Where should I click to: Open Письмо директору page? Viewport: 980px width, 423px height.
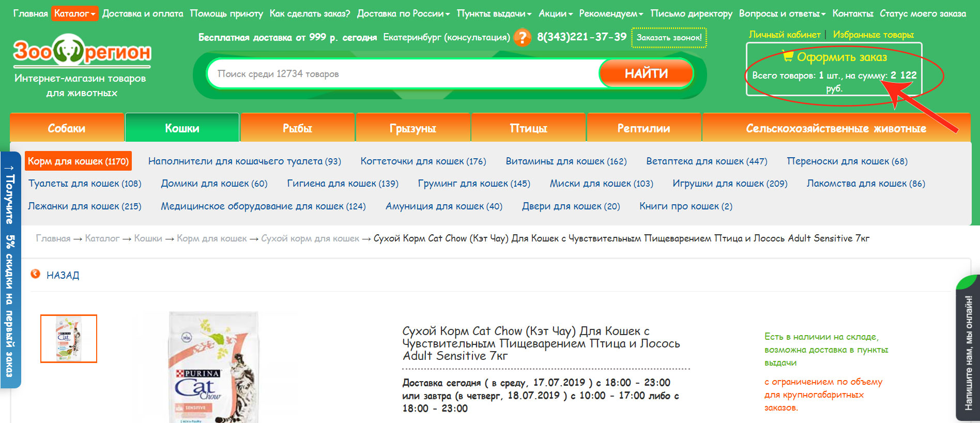[x=691, y=13]
